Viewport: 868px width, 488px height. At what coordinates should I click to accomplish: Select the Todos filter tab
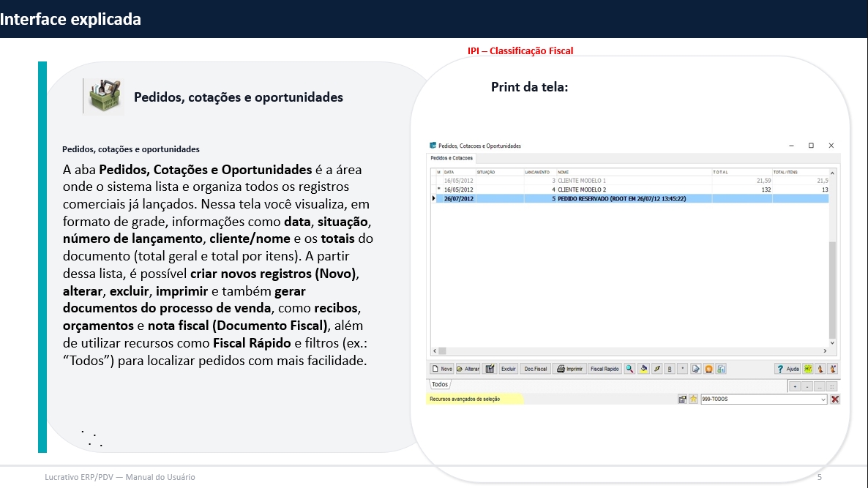pos(440,385)
